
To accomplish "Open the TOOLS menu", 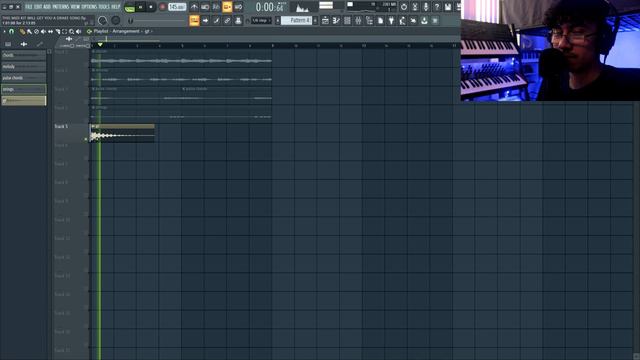I will coord(104,7).
